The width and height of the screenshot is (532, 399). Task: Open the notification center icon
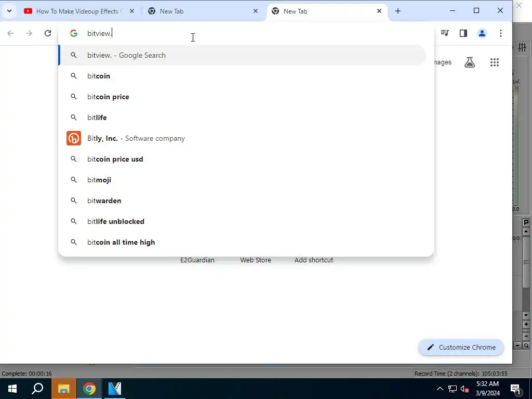516,389
